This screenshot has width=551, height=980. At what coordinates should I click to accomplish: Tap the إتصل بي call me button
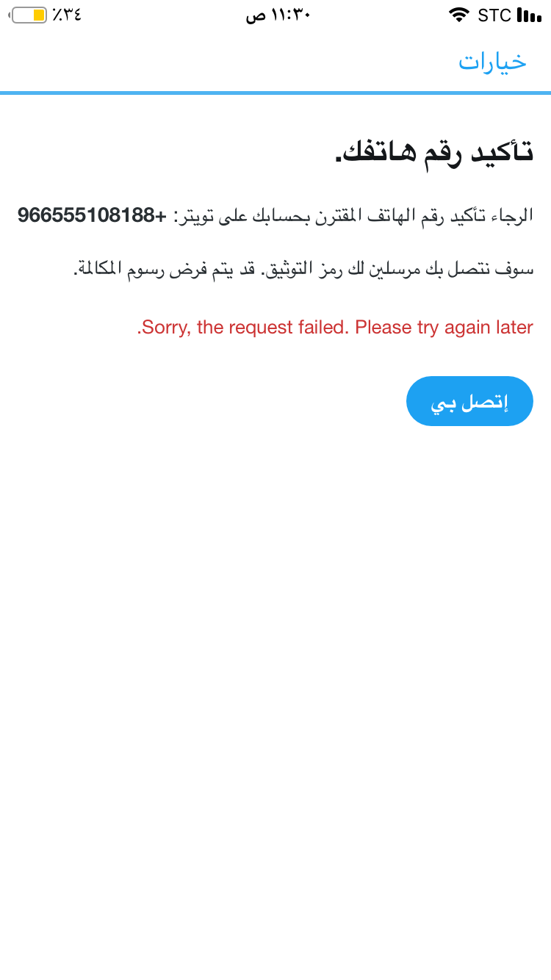469,401
